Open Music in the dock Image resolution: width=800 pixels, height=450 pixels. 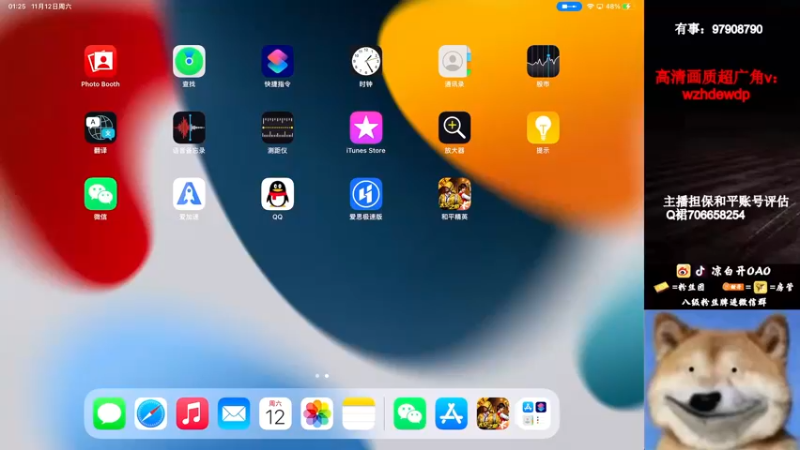click(192, 413)
